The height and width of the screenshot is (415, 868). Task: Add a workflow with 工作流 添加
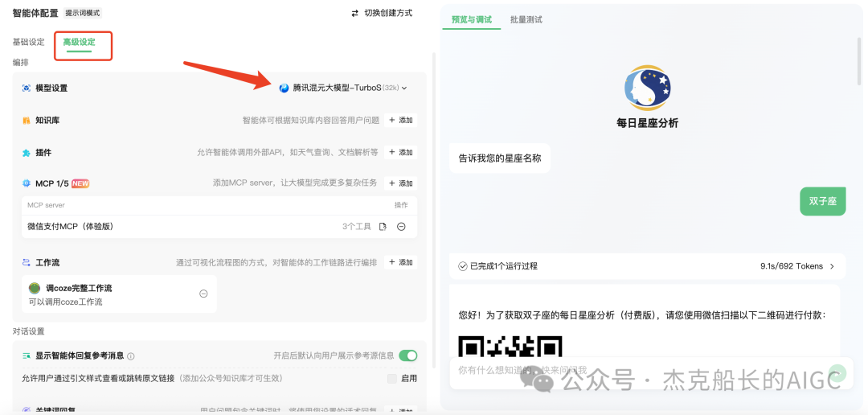pyautogui.click(x=401, y=262)
